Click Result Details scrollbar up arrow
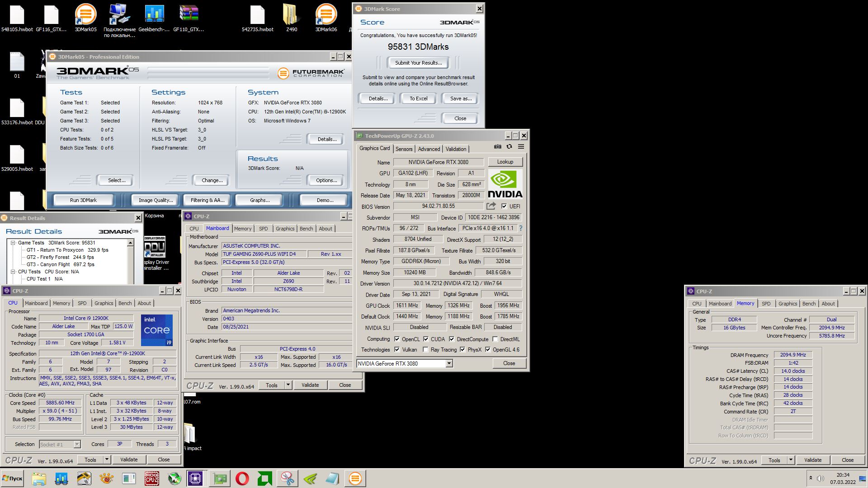This screenshot has height=488, width=868. tap(130, 243)
